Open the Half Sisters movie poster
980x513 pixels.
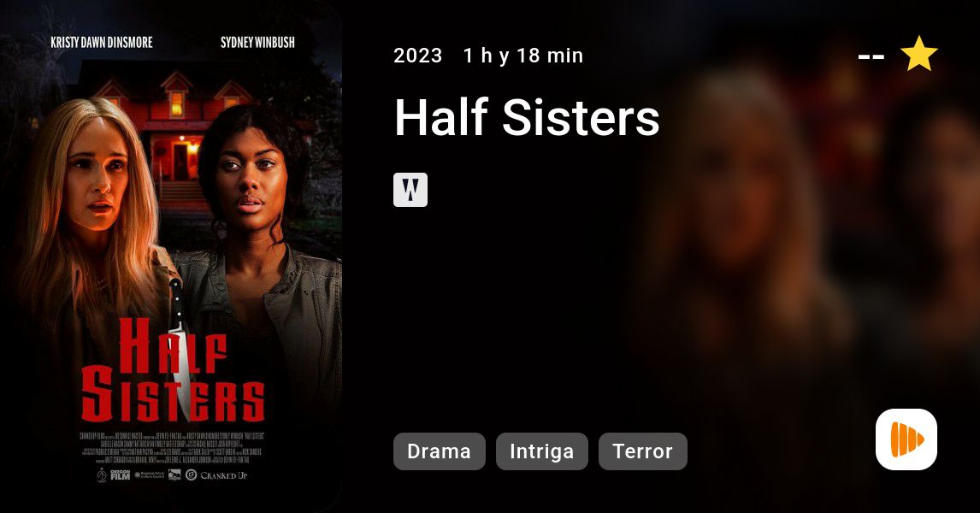click(x=171, y=256)
